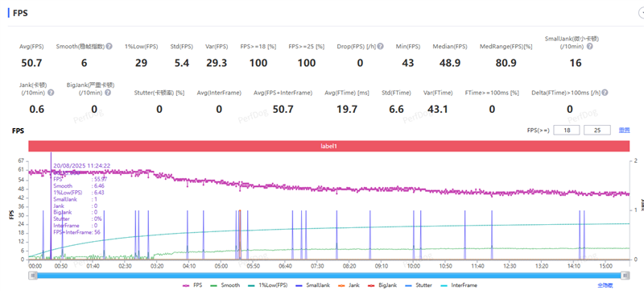This screenshot has height=291, width=644.
Task: Open the help icon beside SmallJank (/10min)
Action: [590, 47]
